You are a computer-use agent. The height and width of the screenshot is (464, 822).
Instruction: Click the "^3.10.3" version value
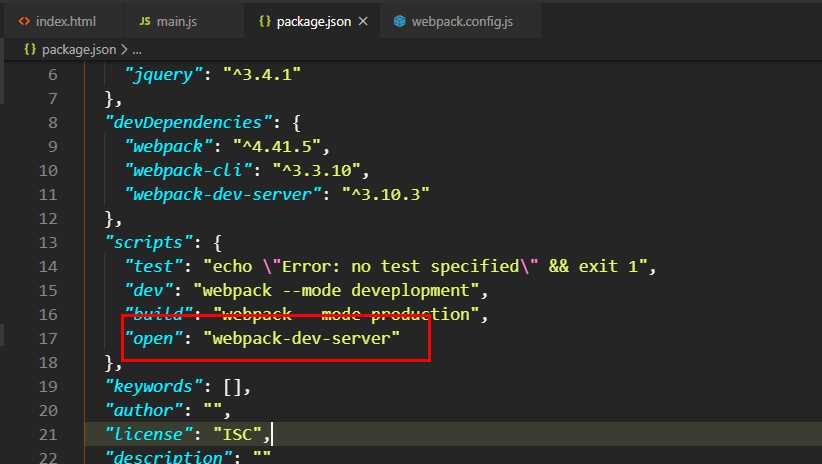click(x=385, y=195)
